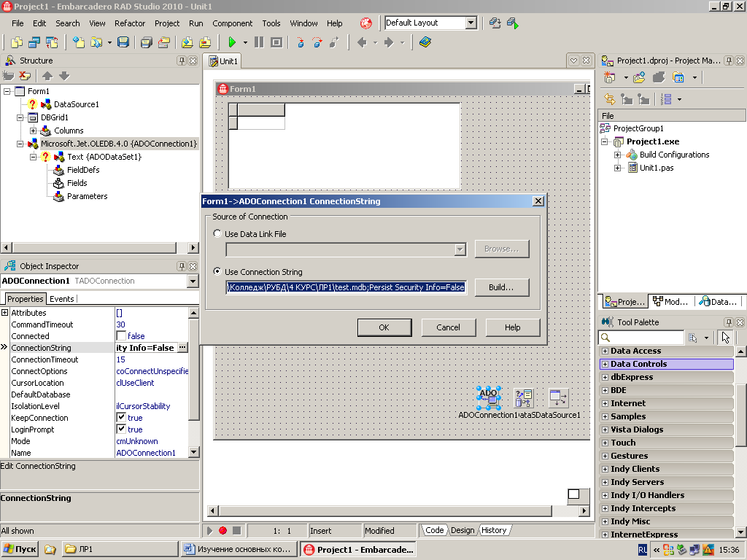The height and width of the screenshot is (560, 747).
Task: Click the Pause program toolbar icon
Action: pos(259,42)
